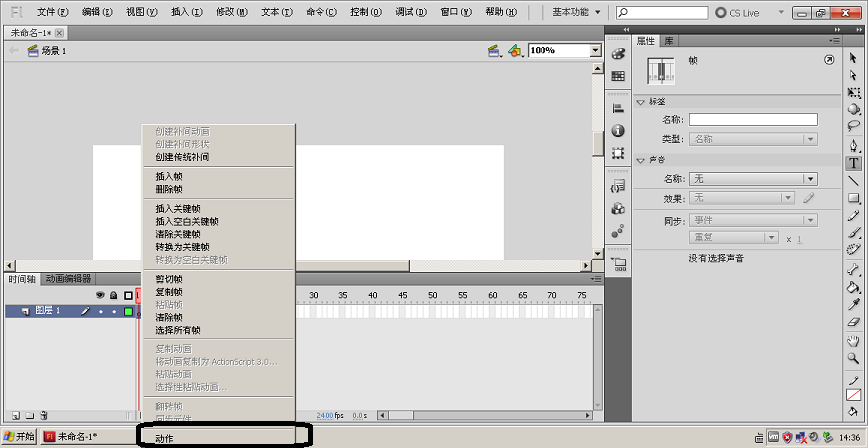The image size is (868, 448).
Task: Open the Swatches panel icon
Action: [x=618, y=76]
